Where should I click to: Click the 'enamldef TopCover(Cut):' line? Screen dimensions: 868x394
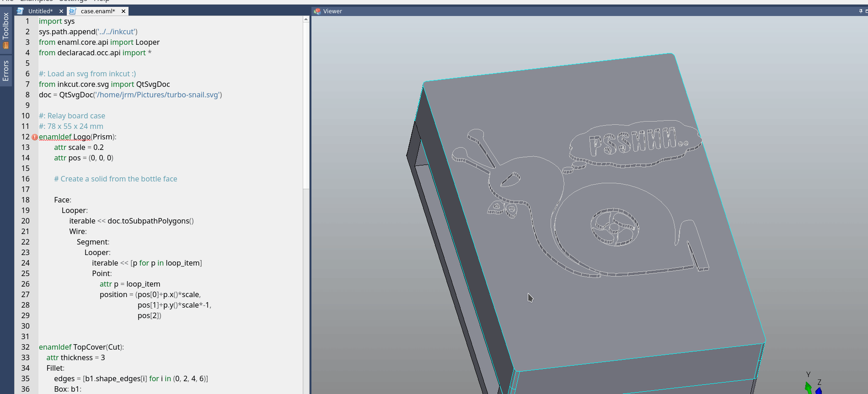tap(81, 347)
